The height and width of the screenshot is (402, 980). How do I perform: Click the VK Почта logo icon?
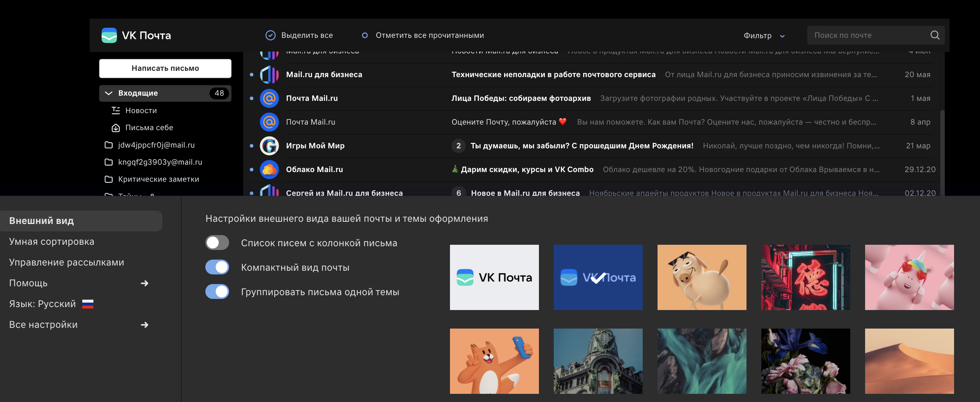tap(109, 35)
